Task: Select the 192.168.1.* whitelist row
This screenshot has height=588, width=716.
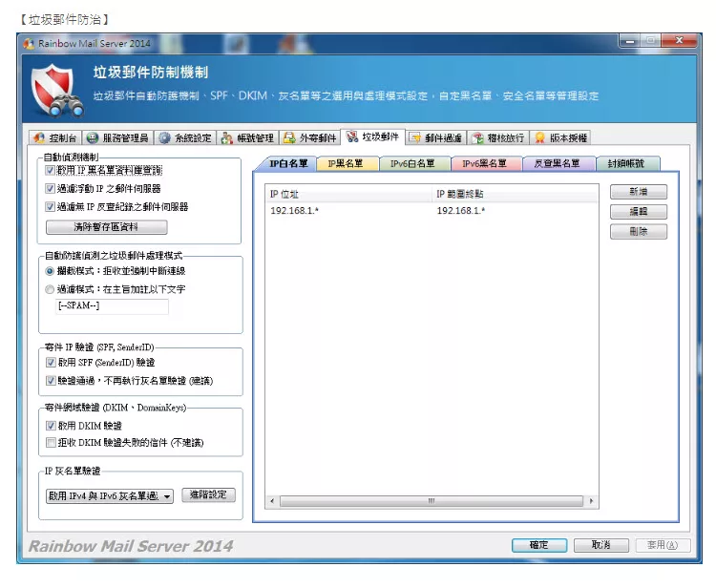Action: coord(382,210)
